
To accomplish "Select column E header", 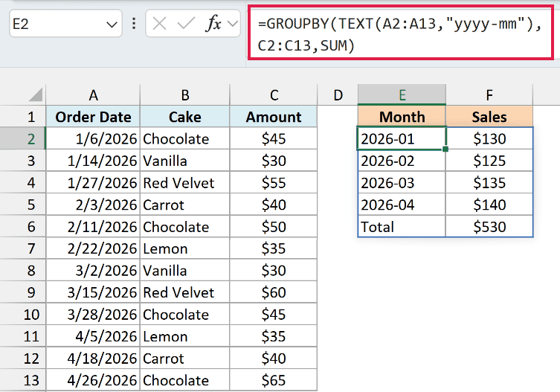I will 402,95.
